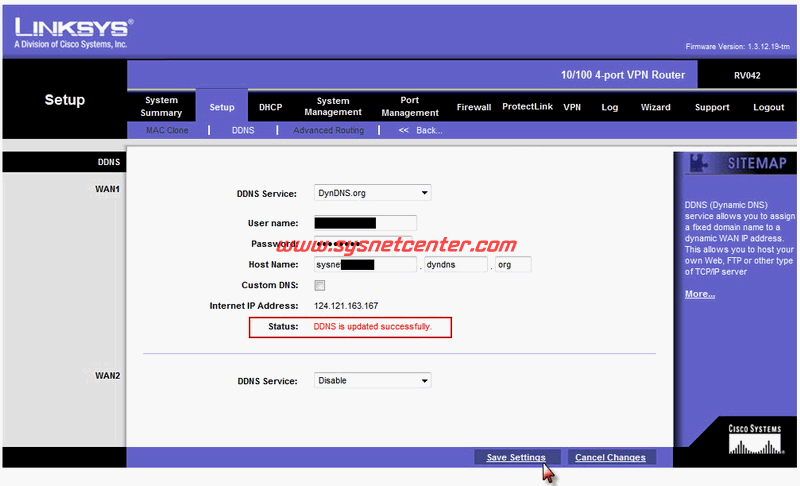Screen dimensions: 800x486
Task: Open WAN1 DDNS Service dropdown (DynDNS.org)
Action: click(372, 193)
